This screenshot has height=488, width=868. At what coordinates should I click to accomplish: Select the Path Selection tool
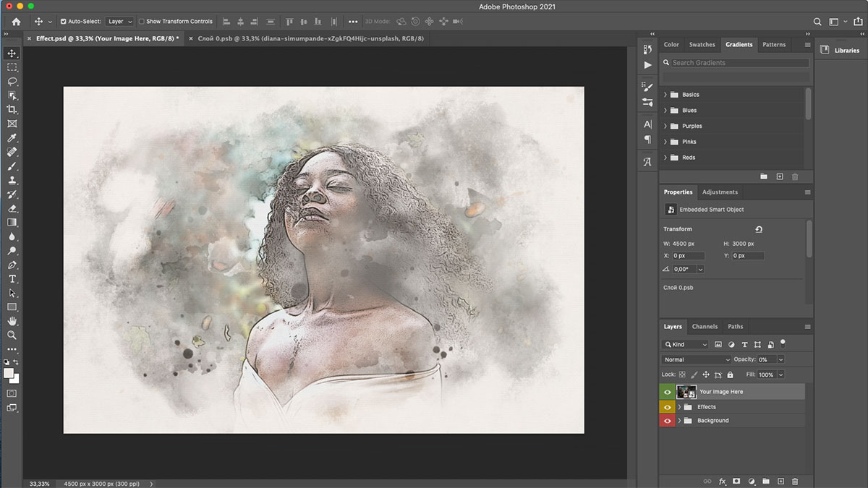(12, 293)
